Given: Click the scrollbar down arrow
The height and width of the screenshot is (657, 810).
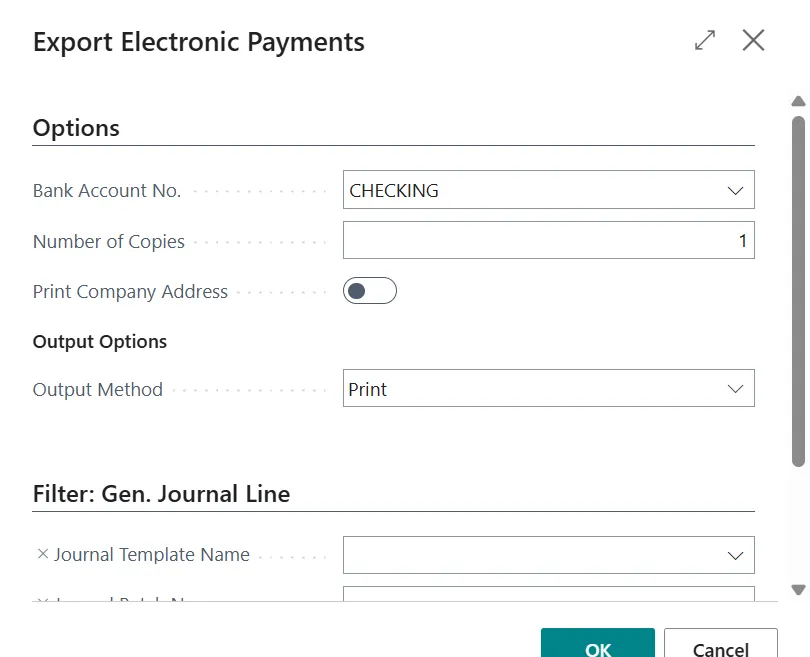Looking at the screenshot, I should click(798, 590).
